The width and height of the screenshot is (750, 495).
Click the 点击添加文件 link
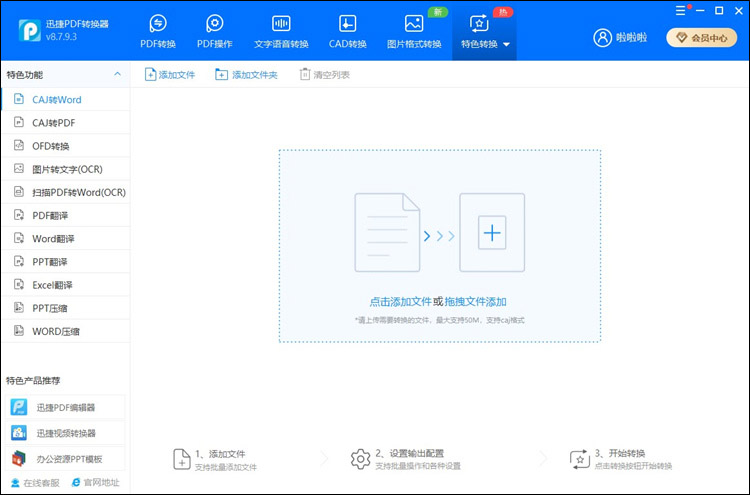tap(400, 302)
